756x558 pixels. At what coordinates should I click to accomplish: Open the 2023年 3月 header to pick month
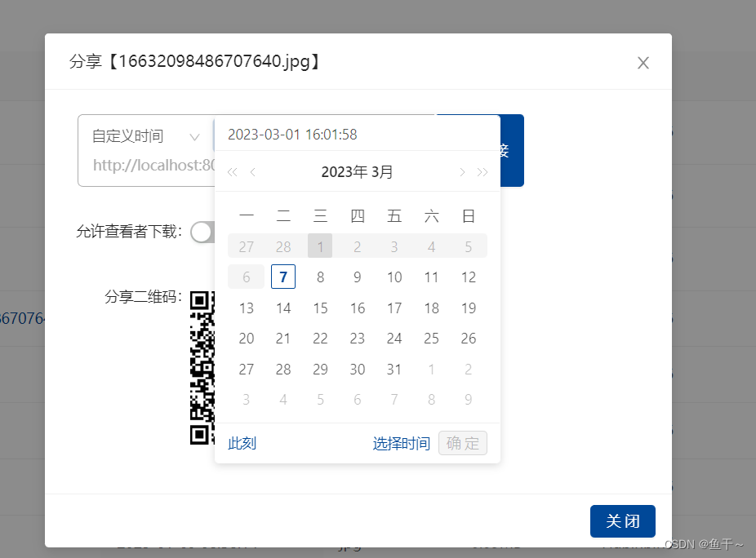357,172
